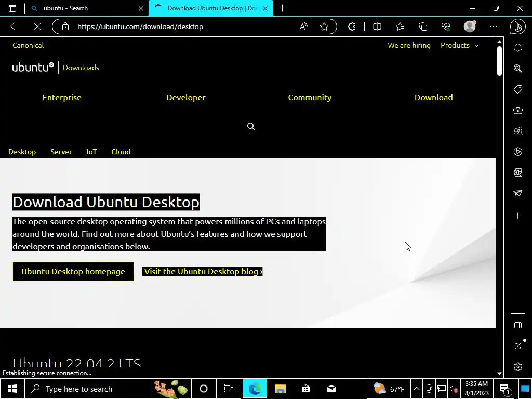
Task: Open Browser essentials heart icon
Action: pyautogui.click(x=446, y=26)
